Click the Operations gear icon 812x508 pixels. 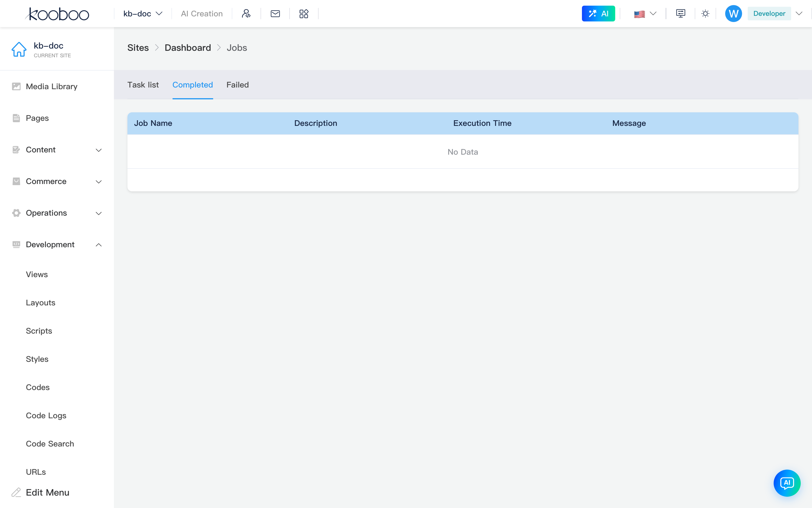(x=16, y=213)
